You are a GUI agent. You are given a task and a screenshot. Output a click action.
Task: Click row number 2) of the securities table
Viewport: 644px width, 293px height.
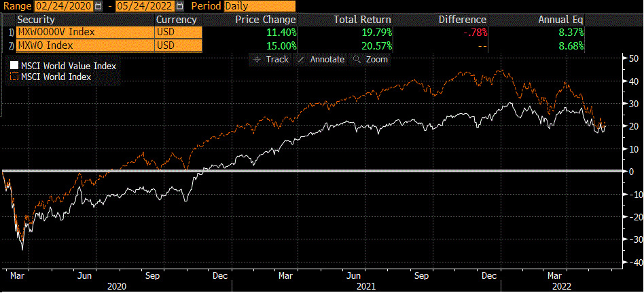point(10,46)
